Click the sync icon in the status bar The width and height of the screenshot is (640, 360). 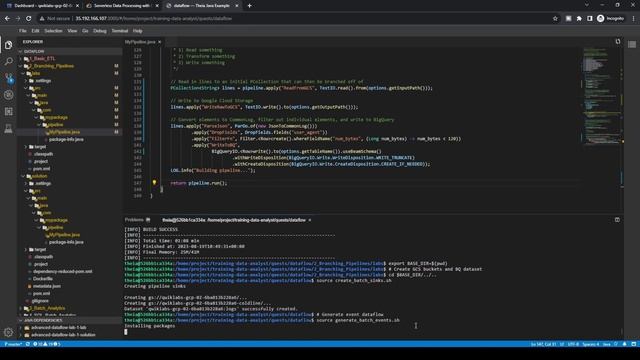pyautogui.click(x=28, y=344)
